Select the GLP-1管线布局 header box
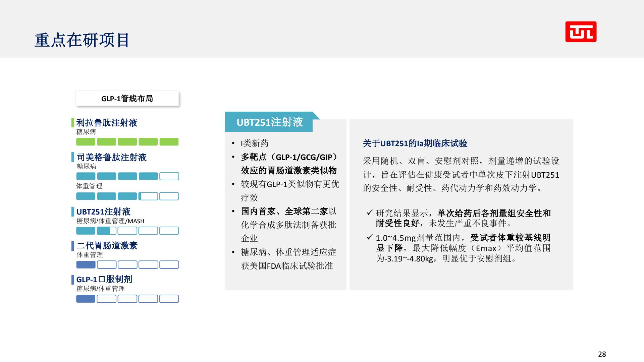The image size is (644, 362). (127, 99)
